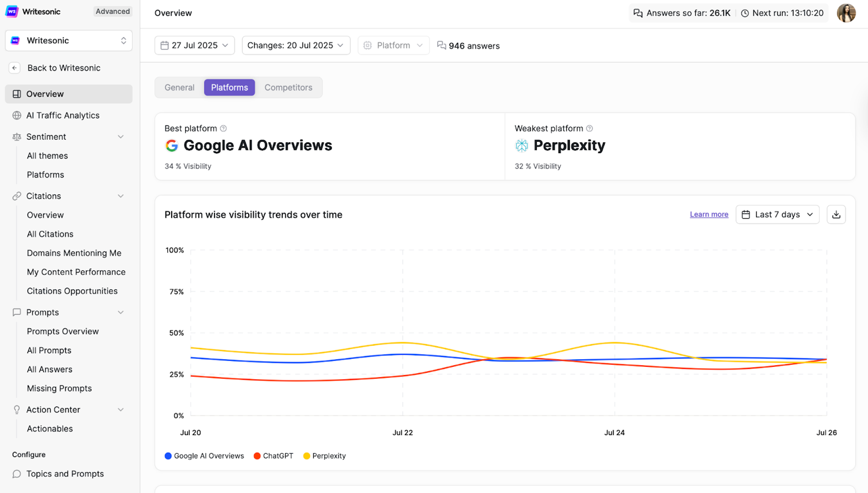Click the clock icon beside Next run

point(745,13)
